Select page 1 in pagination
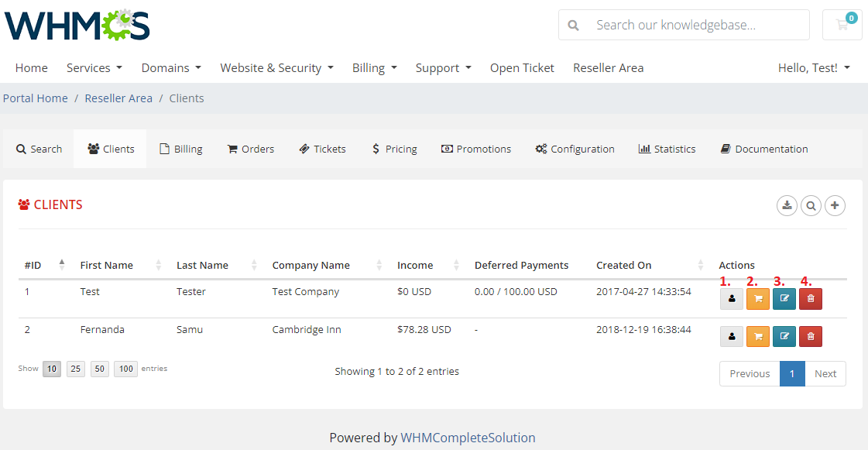 click(792, 373)
